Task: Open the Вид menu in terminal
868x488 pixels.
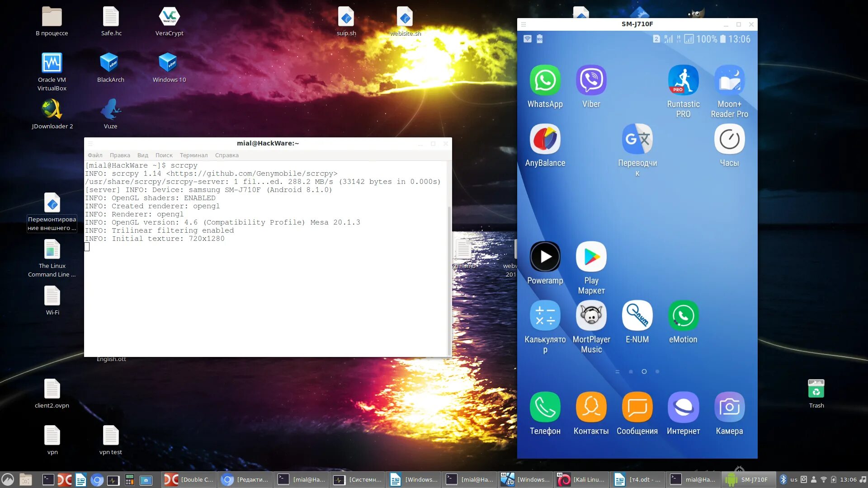Action: click(143, 155)
